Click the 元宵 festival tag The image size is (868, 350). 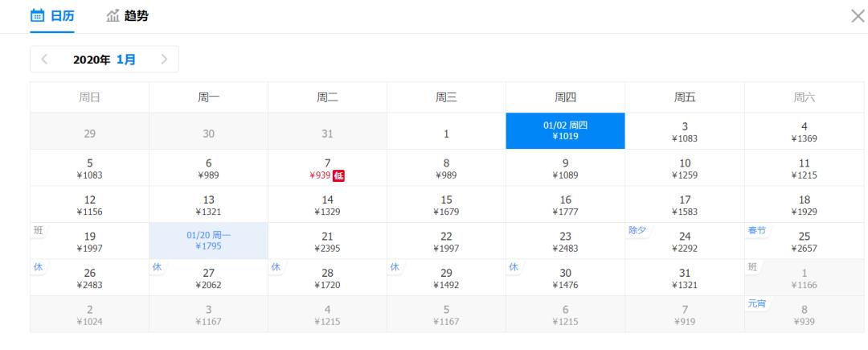tap(756, 303)
